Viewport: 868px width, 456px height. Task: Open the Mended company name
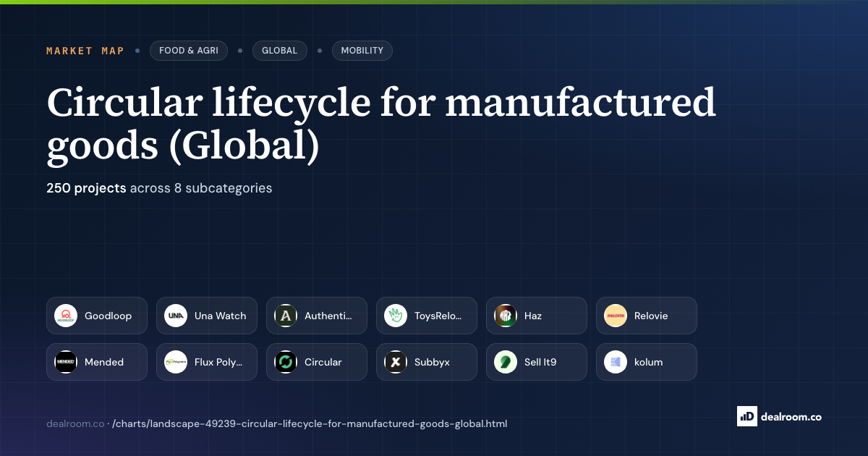104,362
